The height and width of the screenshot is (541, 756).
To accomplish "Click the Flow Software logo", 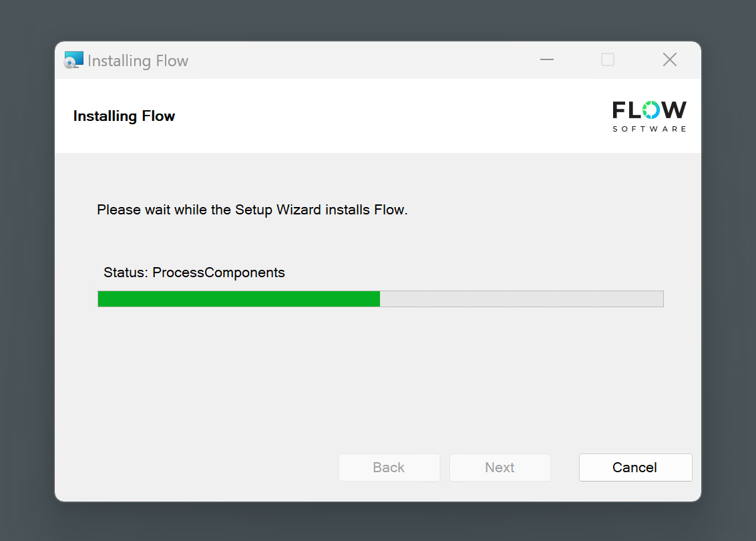I will point(648,116).
